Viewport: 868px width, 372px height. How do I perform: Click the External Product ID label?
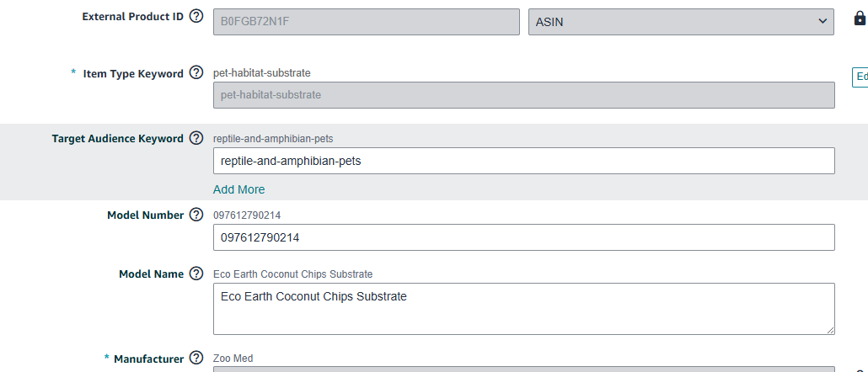point(132,17)
